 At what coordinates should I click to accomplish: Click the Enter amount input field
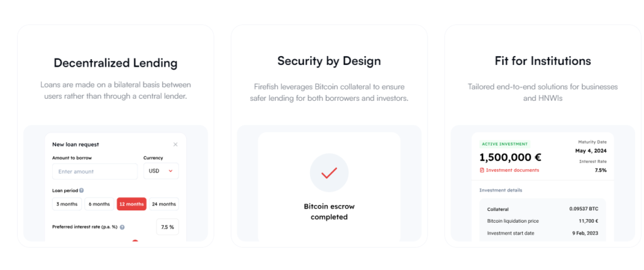[x=95, y=171]
